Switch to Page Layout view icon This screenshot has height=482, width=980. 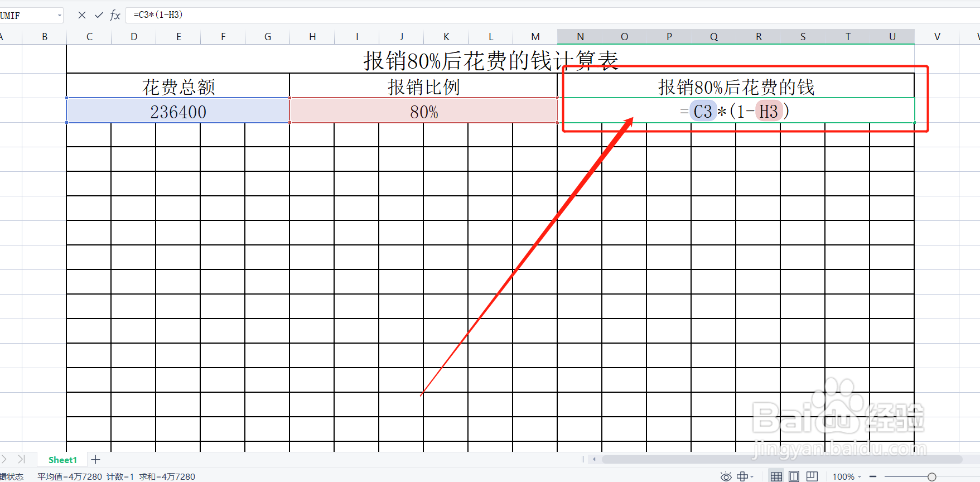[794, 476]
